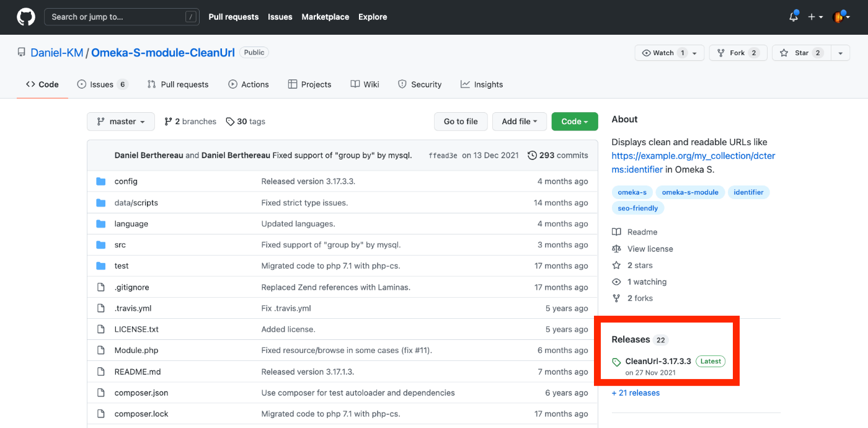868x428 pixels.
Task: Click the eye icon next to 1 watching
Action: 616,282
